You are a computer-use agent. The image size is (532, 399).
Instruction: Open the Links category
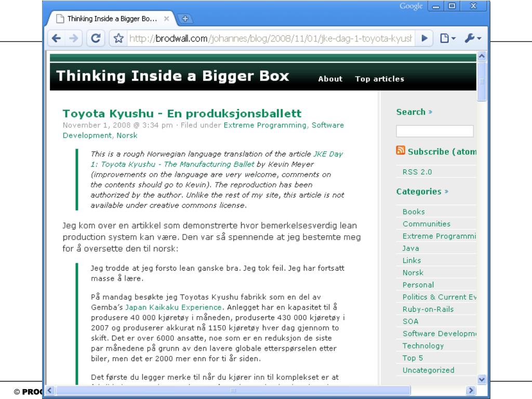click(x=411, y=261)
